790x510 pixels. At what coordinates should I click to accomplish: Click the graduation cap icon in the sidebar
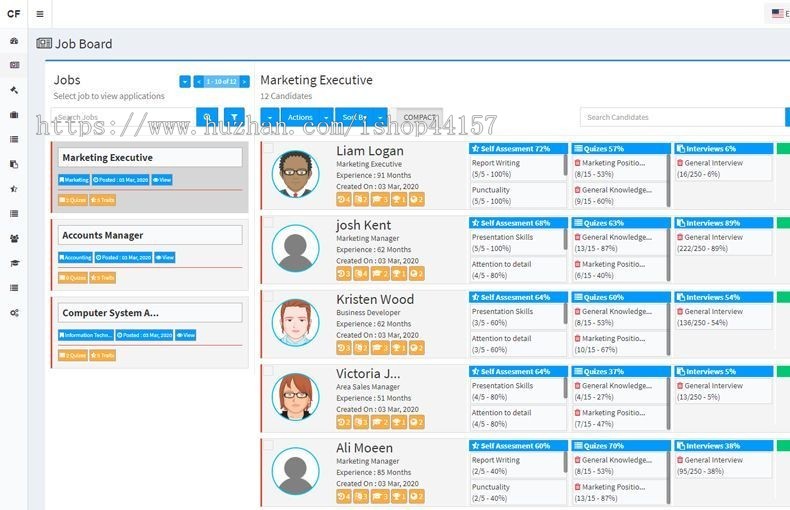pyautogui.click(x=14, y=263)
